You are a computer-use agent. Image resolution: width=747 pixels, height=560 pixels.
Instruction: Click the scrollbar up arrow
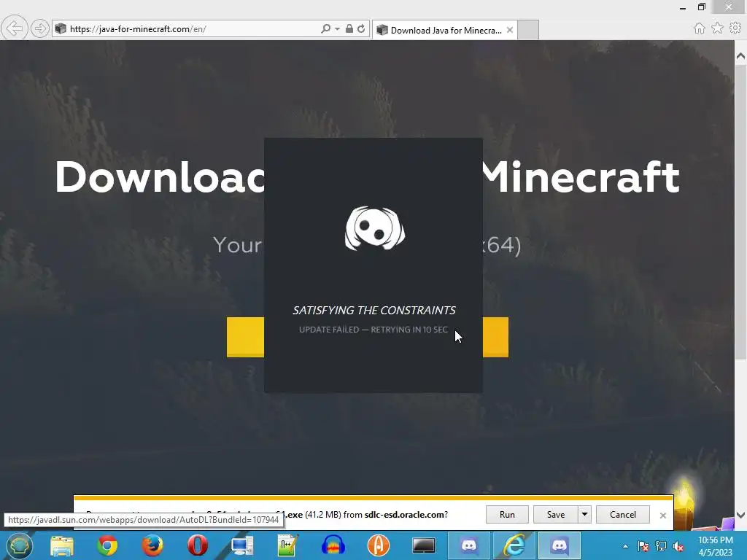[740, 55]
